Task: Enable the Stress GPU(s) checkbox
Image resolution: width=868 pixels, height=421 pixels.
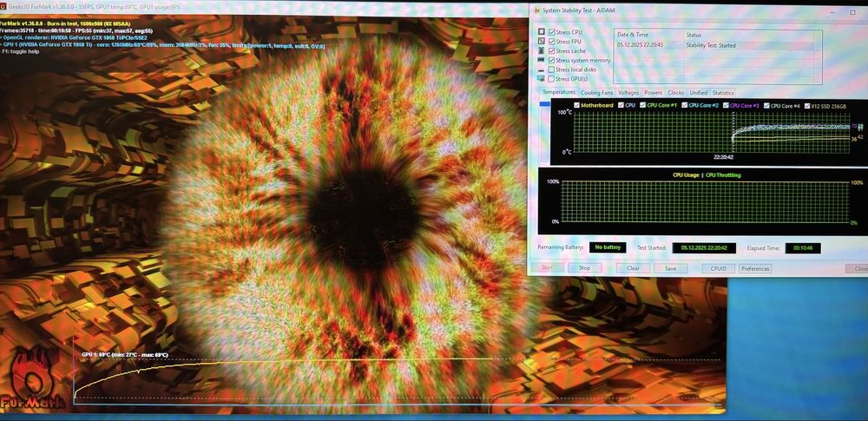Action: [x=551, y=79]
